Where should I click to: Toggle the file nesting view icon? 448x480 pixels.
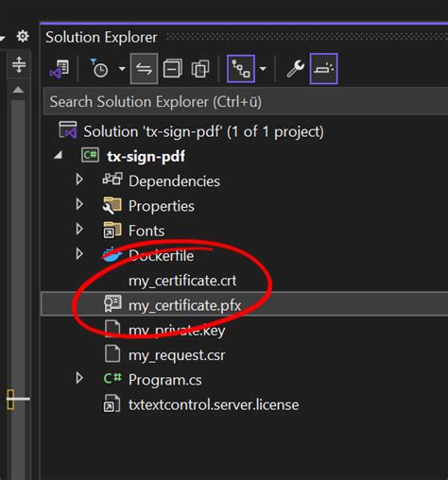[241, 69]
